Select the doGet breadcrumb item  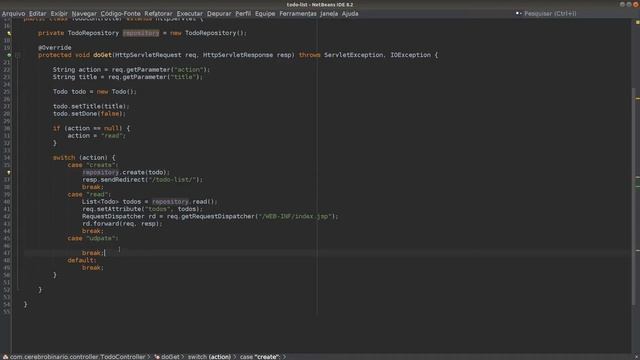pos(170,357)
